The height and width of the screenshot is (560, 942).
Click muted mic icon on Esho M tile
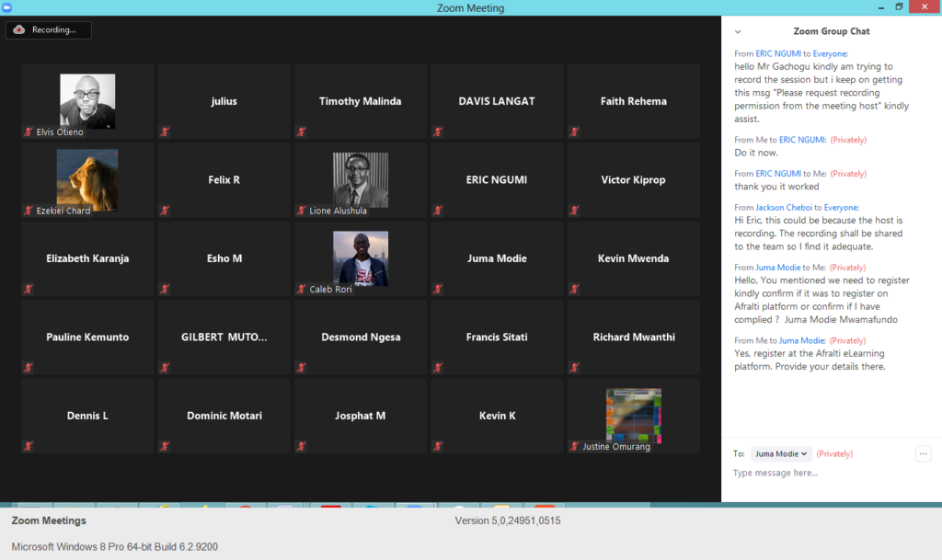165,289
